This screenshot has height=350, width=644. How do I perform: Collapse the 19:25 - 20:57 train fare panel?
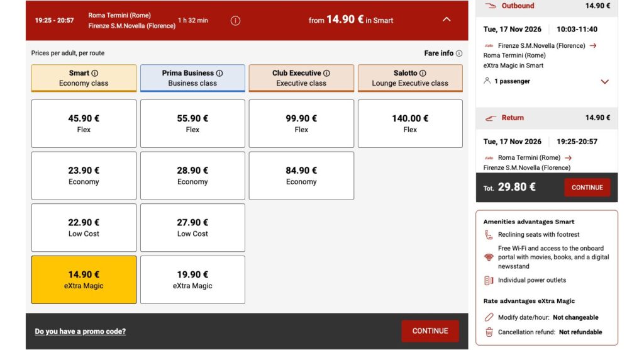(x=447, y=20)
